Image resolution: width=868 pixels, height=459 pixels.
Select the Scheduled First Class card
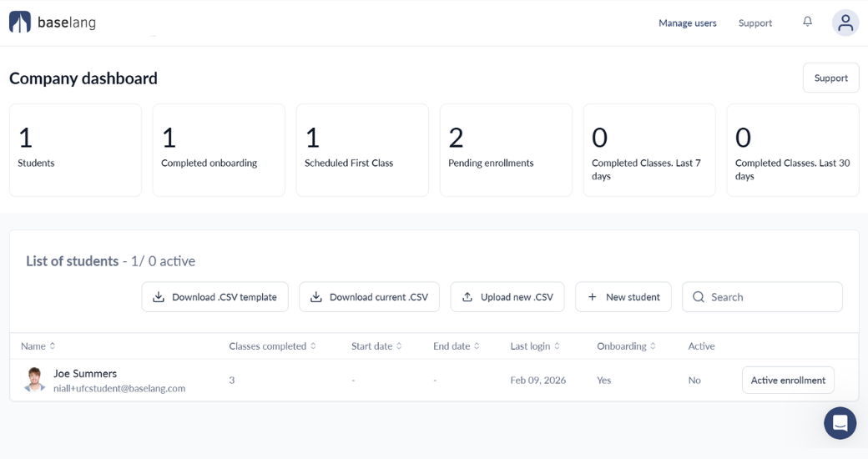click(362, 150)
